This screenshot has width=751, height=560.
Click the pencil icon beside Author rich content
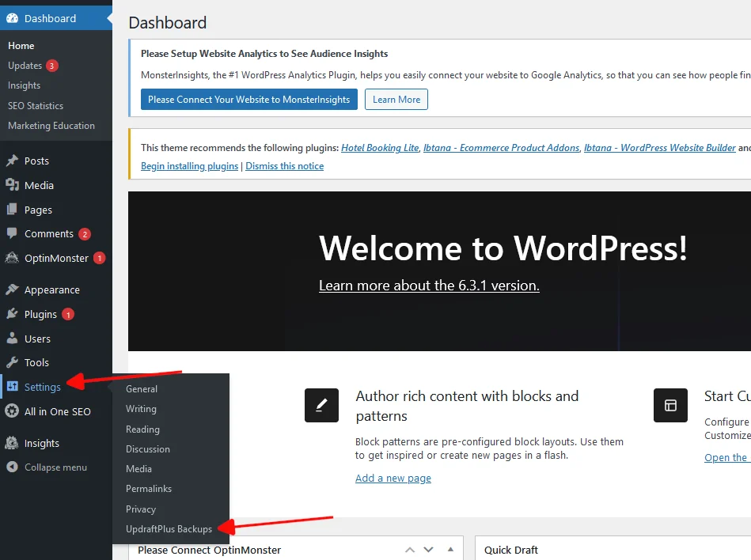[321, 406]
